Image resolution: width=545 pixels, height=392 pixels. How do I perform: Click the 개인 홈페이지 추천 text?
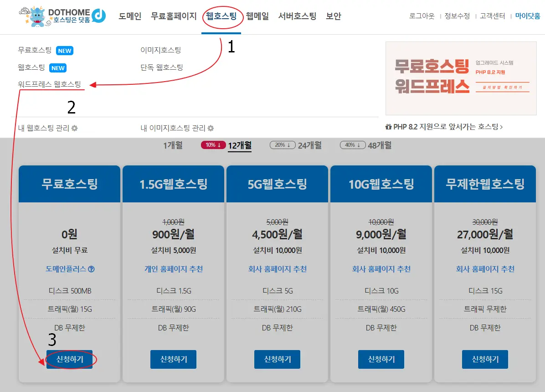[x=174, y=269]
